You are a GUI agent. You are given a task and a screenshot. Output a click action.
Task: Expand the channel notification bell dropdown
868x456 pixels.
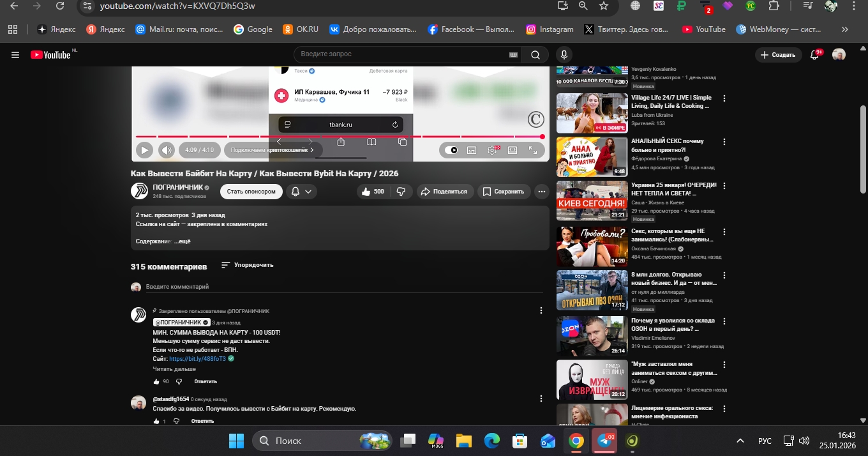[301, 192]
